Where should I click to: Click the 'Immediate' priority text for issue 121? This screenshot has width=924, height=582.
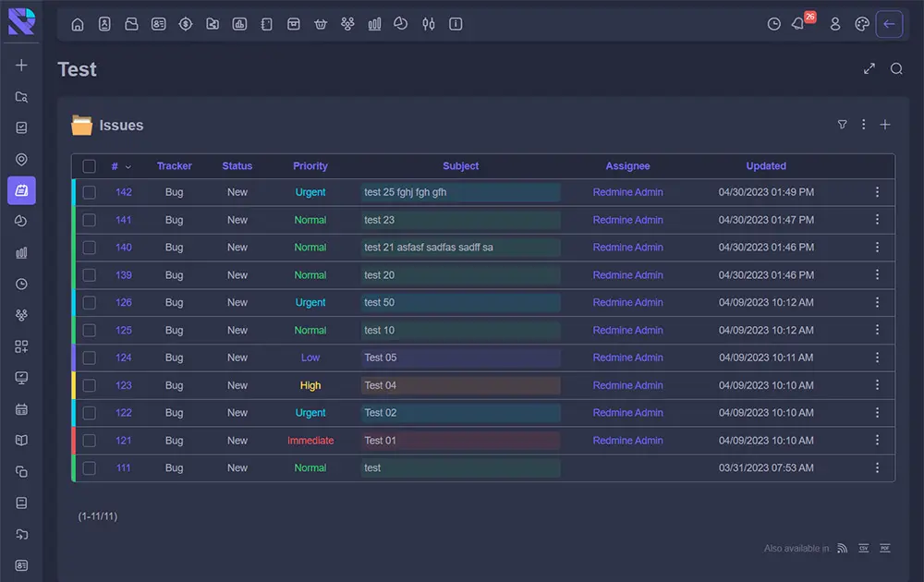pos(310,440)
